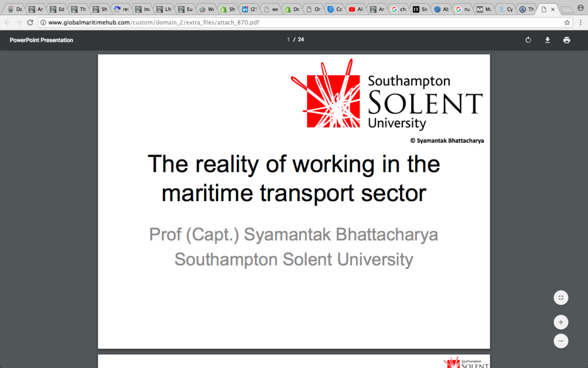Image resolution: width=588 pixels, height=368 pixels.
Task: Reload the current webpage
Action: point(30,22)
